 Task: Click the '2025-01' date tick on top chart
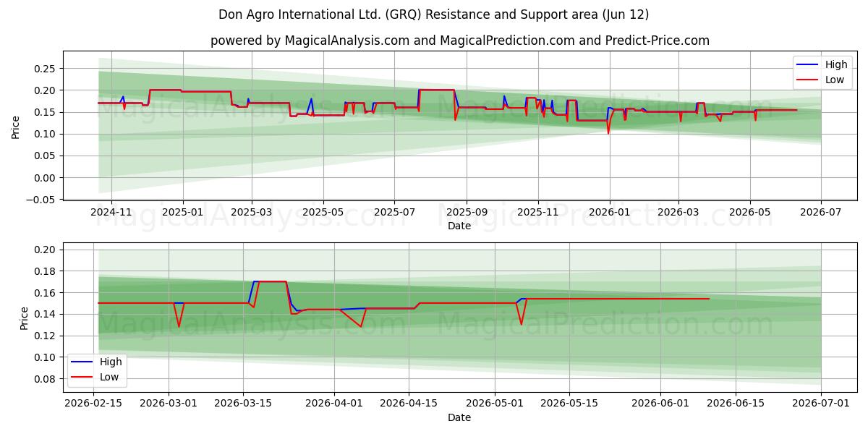click(x=182, y=211)
